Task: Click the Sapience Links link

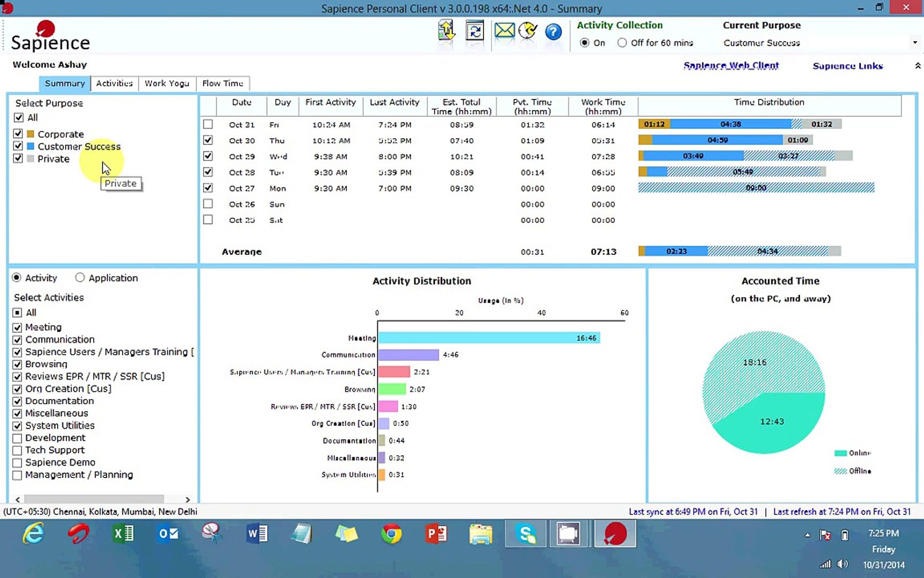Action: 847,66
